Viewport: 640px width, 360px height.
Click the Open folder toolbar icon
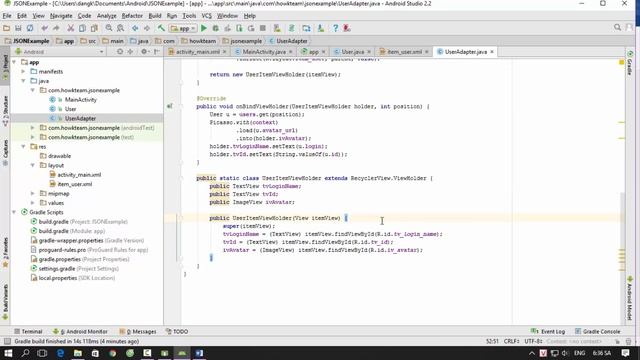click(6, 28)
